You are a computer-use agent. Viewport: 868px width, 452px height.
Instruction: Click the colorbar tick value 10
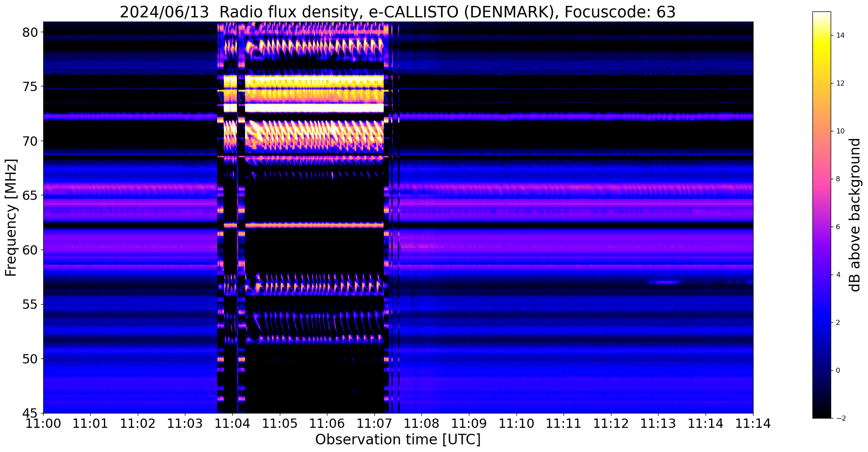point(840,131)
